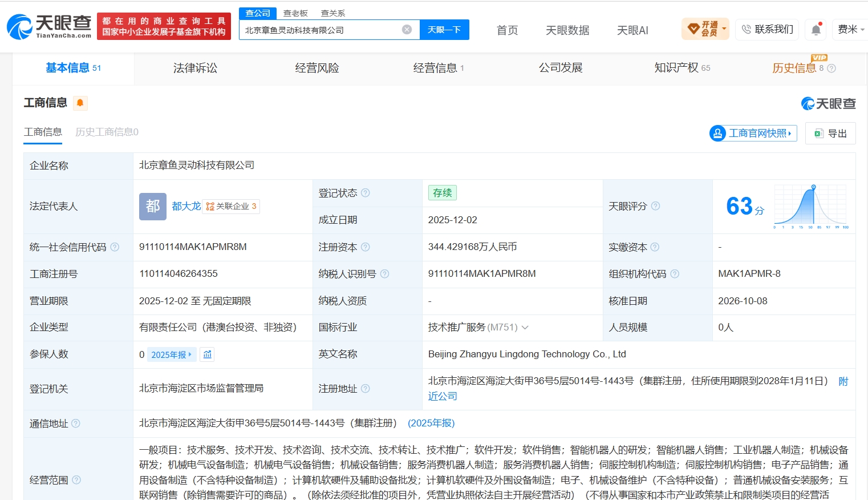Viewport: 868px width, 500px height.
Task: Open the 参保人数 trend chart icon
Action: click(207, 354)
